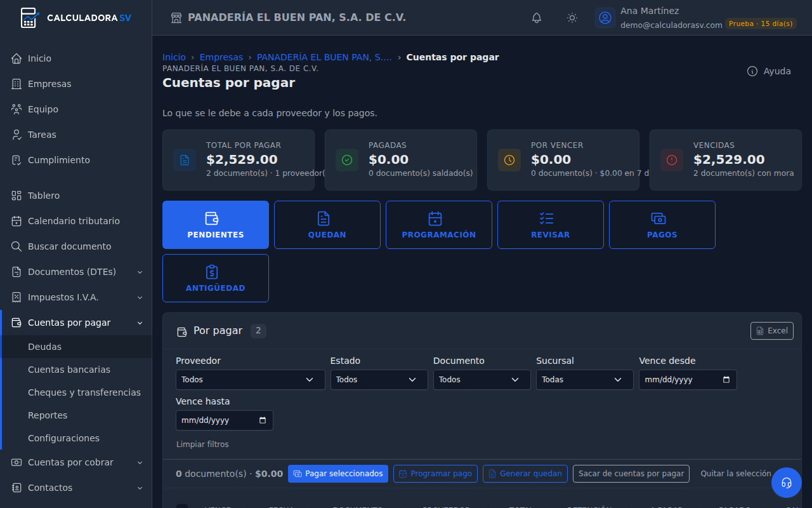The image size is (812, 508).
Task: Open the user profile avatar icon
Action: pyautogui.click(x=605, y=18)
